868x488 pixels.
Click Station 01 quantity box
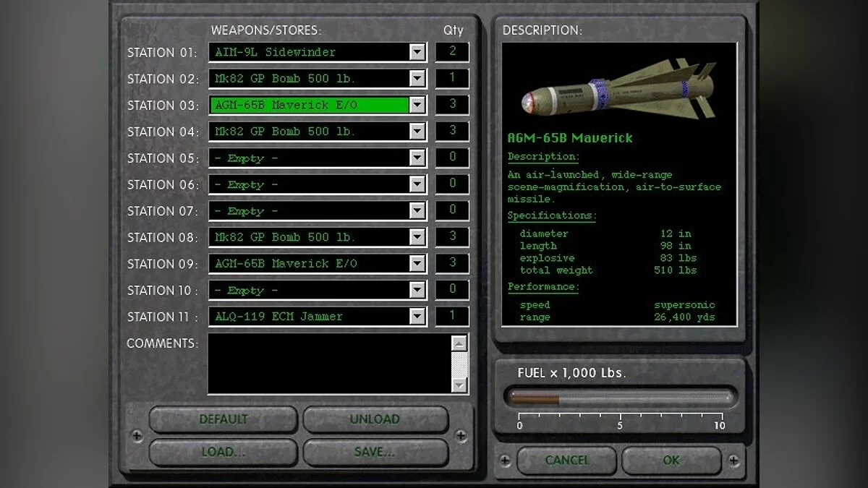[452, 52]
